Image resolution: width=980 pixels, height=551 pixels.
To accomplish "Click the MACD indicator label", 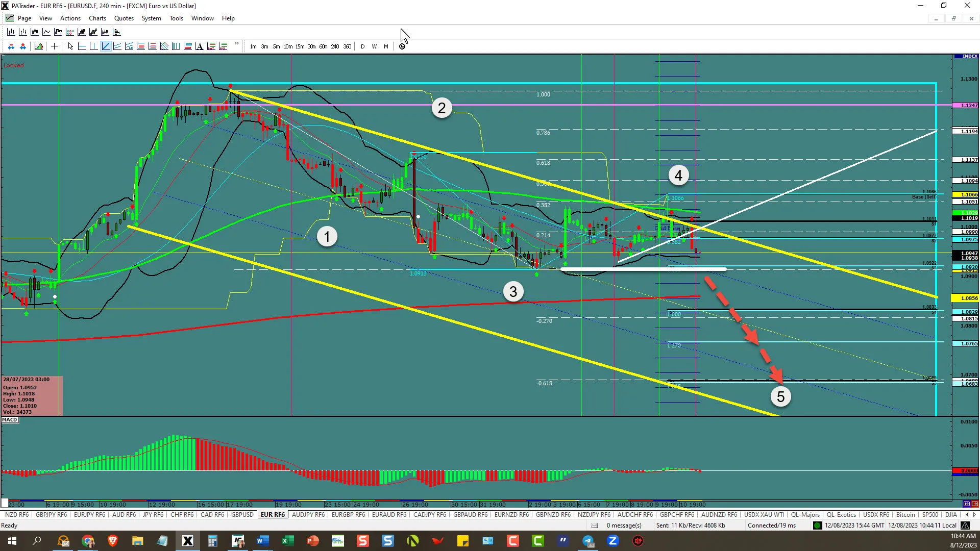I will [x=10, y=420].
